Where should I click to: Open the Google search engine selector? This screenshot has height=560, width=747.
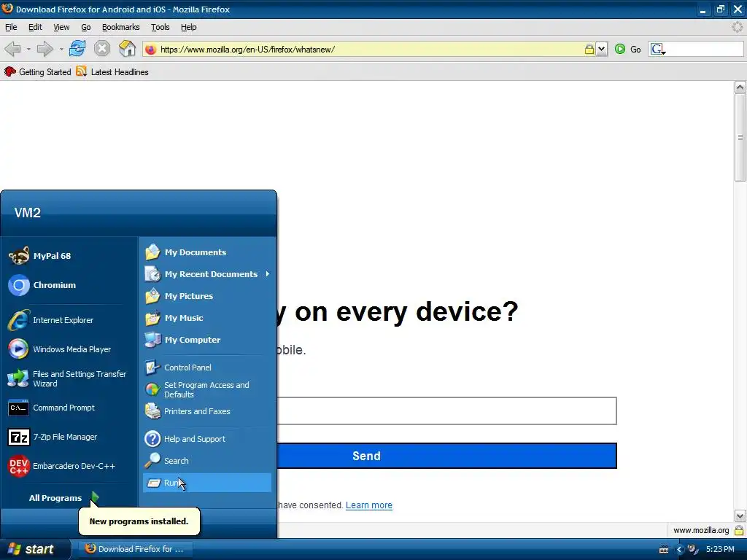(x=658, y=49)
